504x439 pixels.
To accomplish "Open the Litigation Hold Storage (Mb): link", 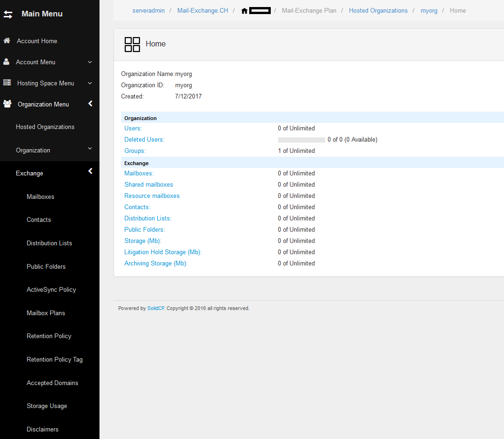I will point(163,252).
